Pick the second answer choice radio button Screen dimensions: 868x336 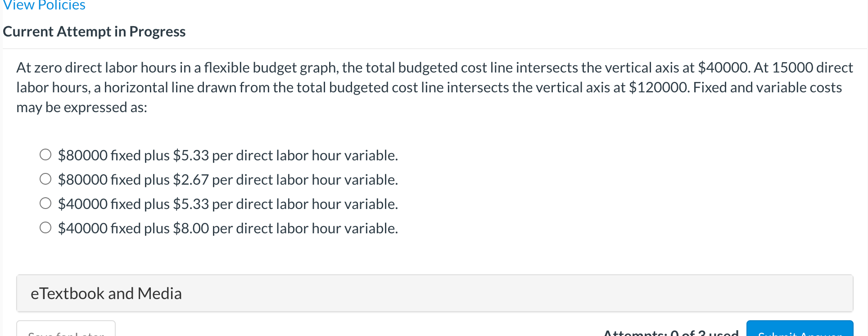[x=45, y=178]
